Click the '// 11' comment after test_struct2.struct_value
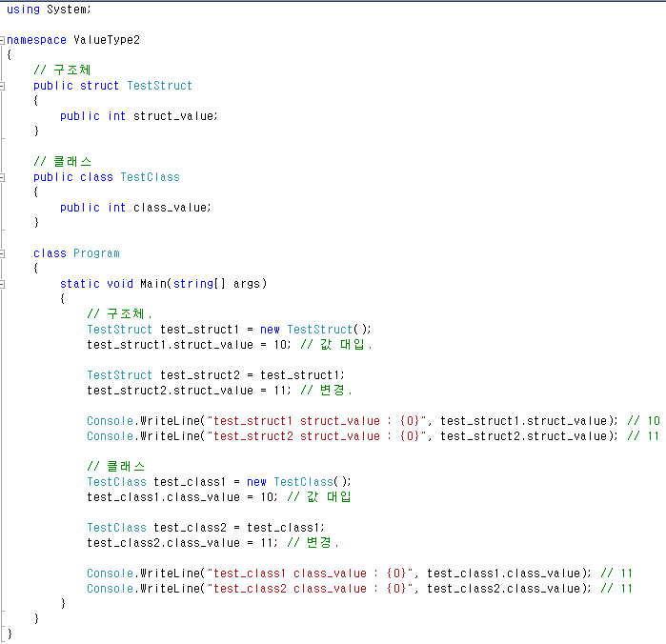 pyautogui.click(x=642, y=436)
